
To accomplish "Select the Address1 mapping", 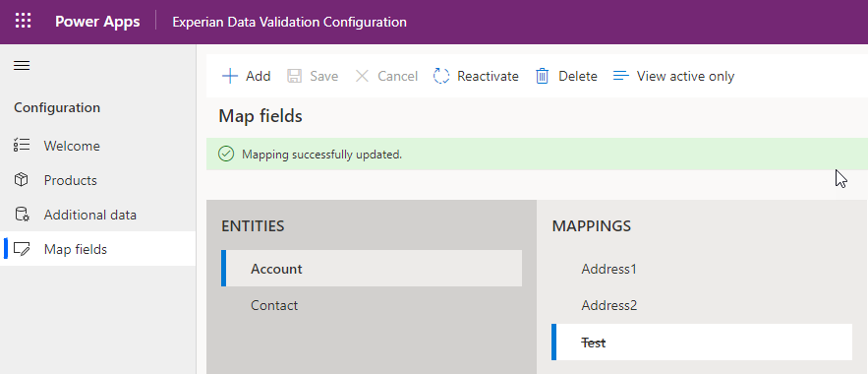I will click(702, 270).
